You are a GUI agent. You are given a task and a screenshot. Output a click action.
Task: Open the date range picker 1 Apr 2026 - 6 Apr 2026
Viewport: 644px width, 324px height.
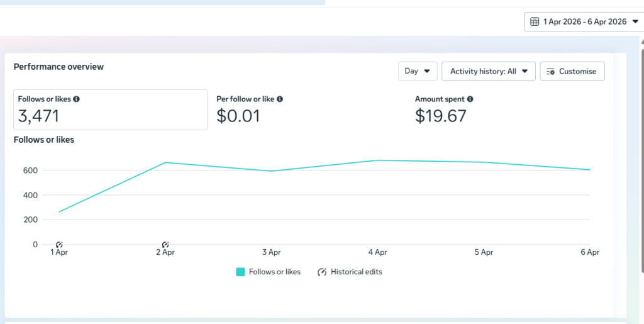(584, 22)
